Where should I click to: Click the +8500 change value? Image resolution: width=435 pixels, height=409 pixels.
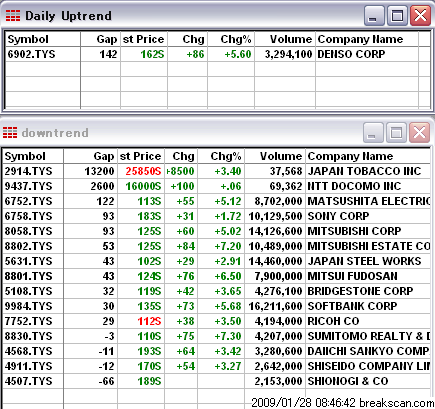[x=180, y=171]
